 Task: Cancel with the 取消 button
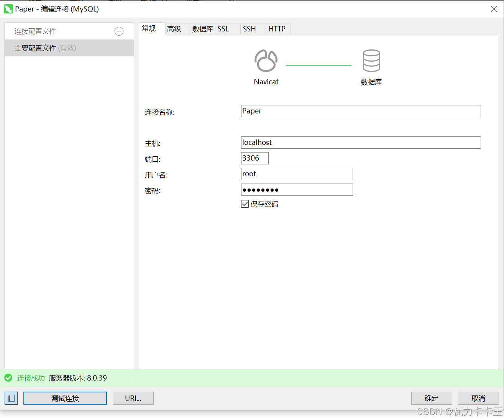click(x=478, y=398)
